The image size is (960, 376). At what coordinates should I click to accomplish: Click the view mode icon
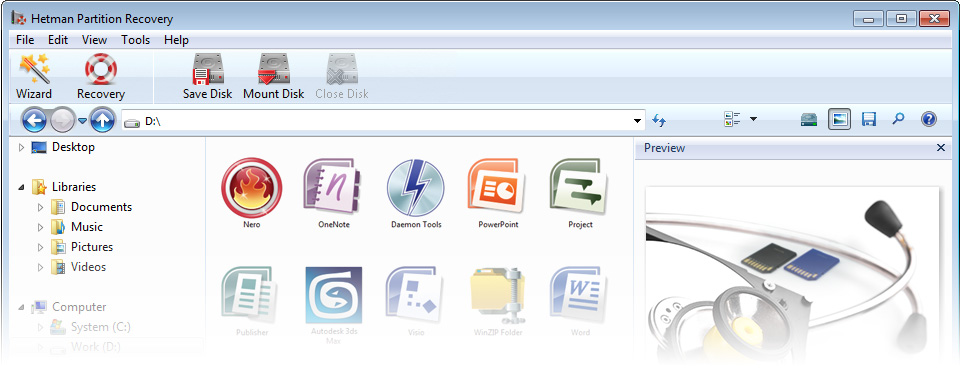tap(732, 119)
